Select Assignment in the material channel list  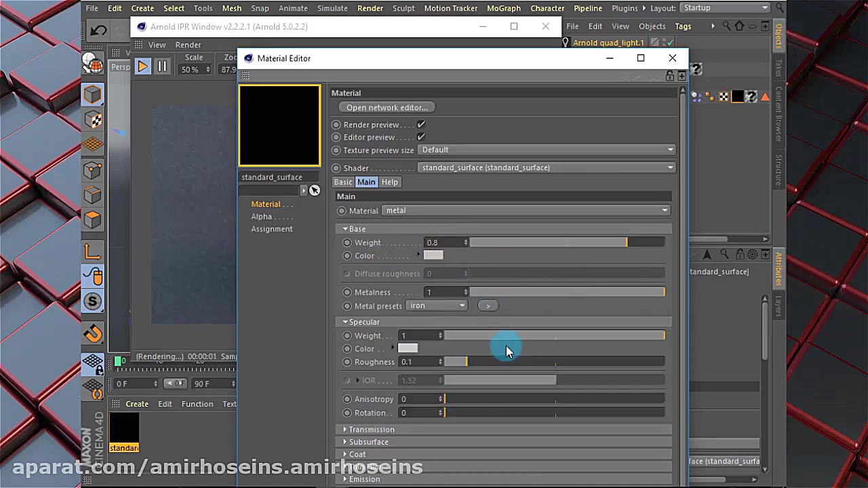(272, 229)
